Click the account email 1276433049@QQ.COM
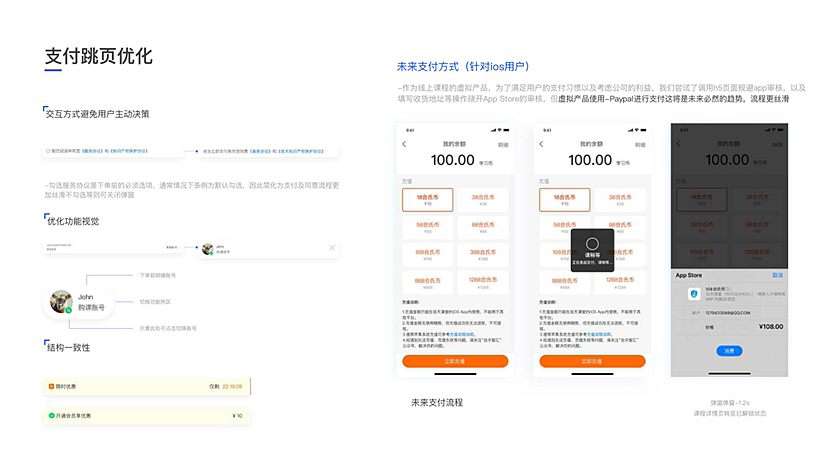This screenshot has height=466, width=830. click(x=728, y=313)
